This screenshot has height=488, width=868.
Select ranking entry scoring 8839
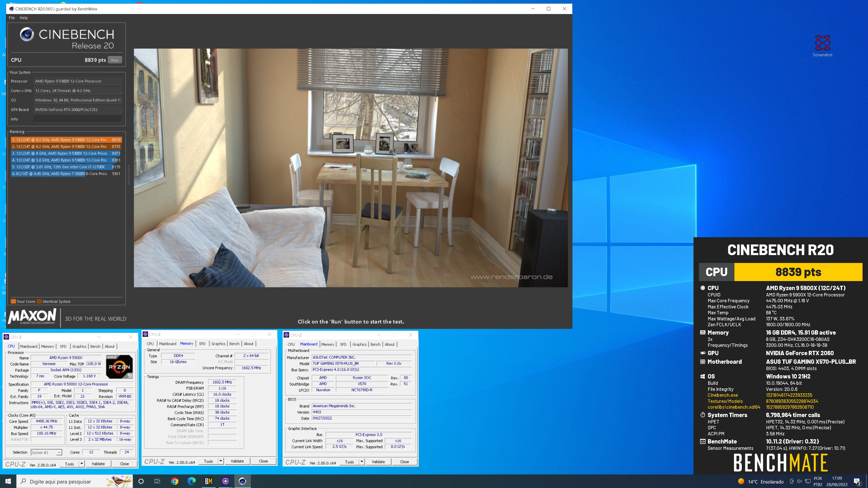66,140
